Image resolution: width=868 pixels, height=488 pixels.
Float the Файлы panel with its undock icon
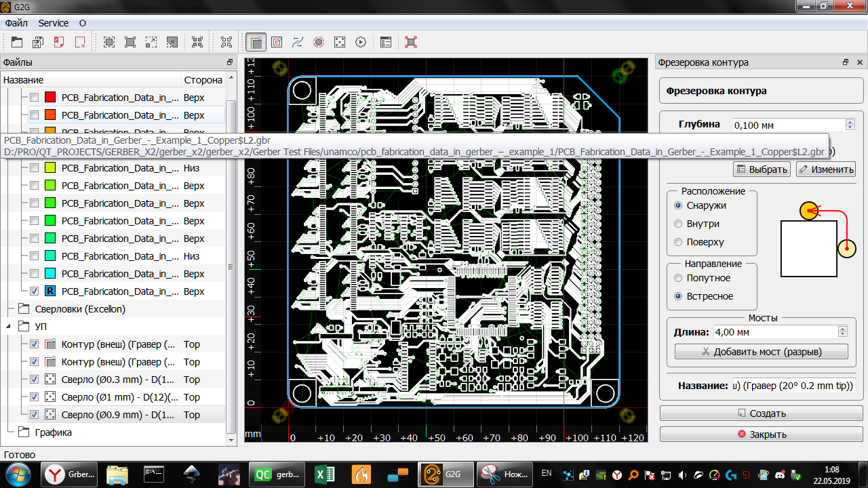[x=230, y=62]
